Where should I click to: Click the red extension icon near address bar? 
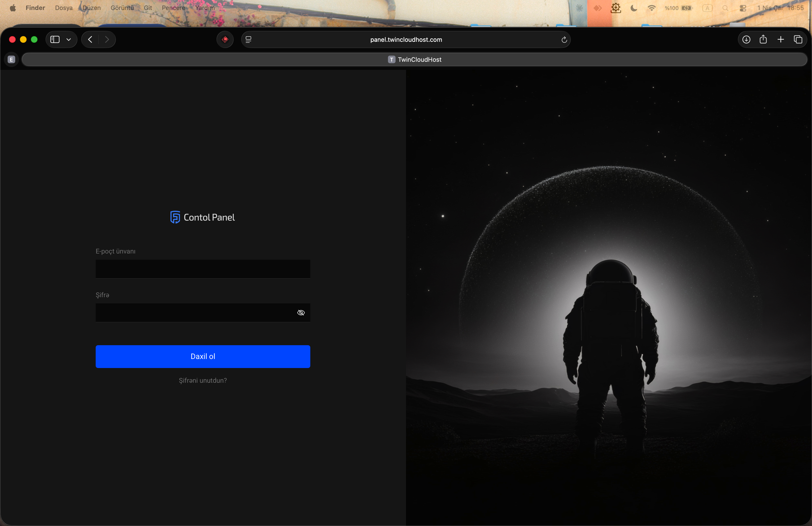[225, 40]
